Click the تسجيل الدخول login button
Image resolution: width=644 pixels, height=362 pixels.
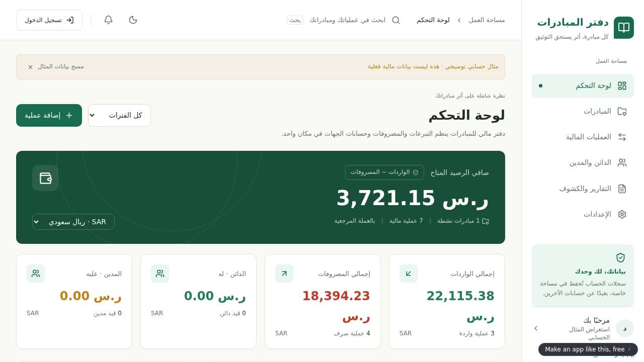point(49,20)
